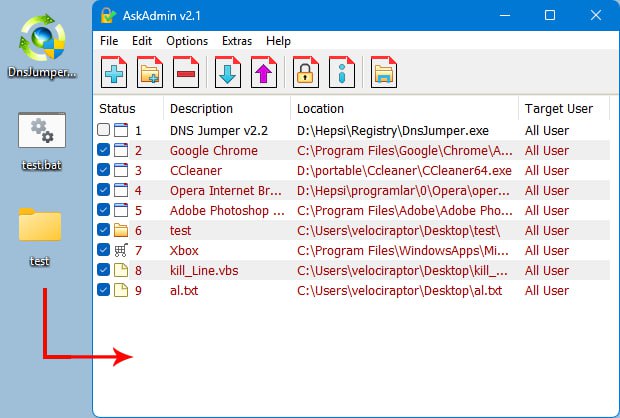Click the info (i) toolbar icon
The width and height of the screenshot is (620, 418).
point(342,72)
